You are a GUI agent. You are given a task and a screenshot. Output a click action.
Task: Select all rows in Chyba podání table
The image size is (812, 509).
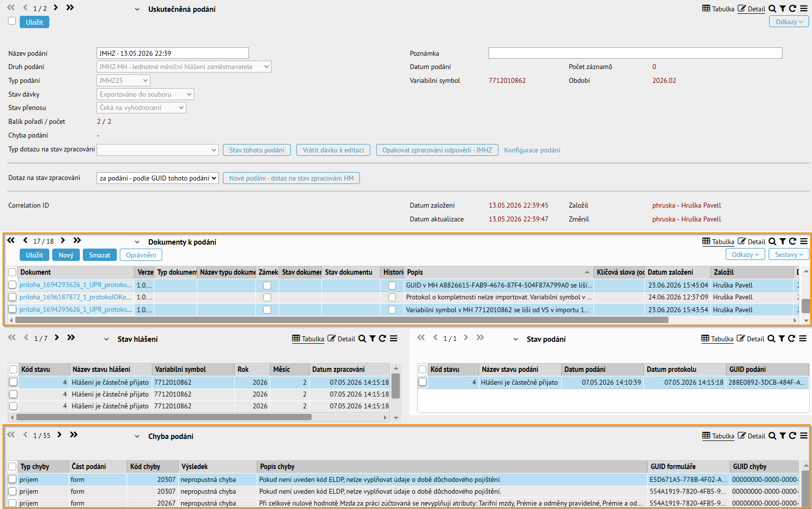click(x=12, y=467)
